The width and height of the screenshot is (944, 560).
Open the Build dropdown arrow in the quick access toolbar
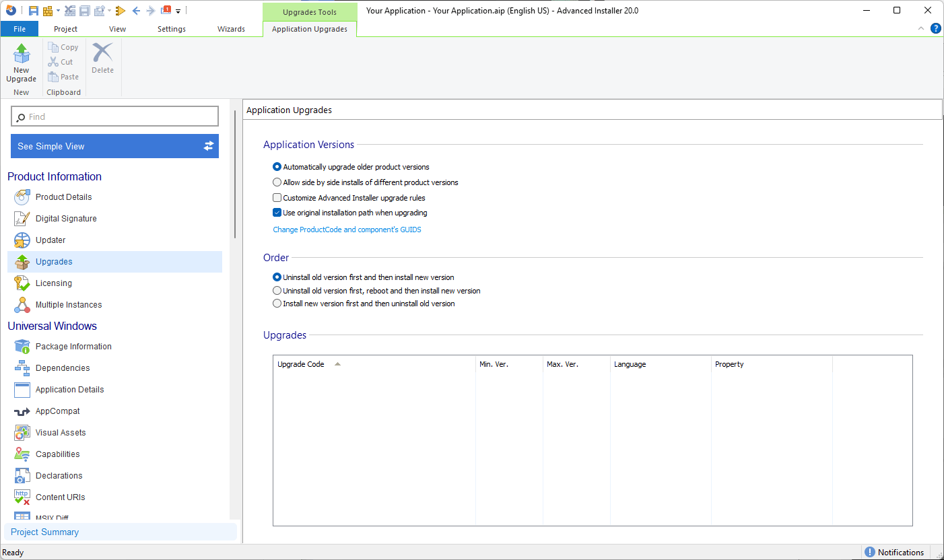[x=58, y=11]
